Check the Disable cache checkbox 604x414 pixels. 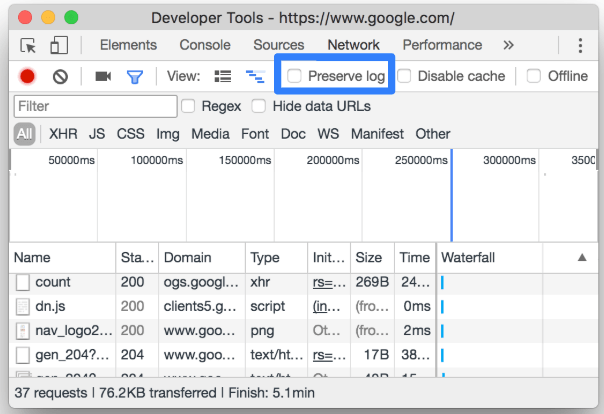coord(404,75)
